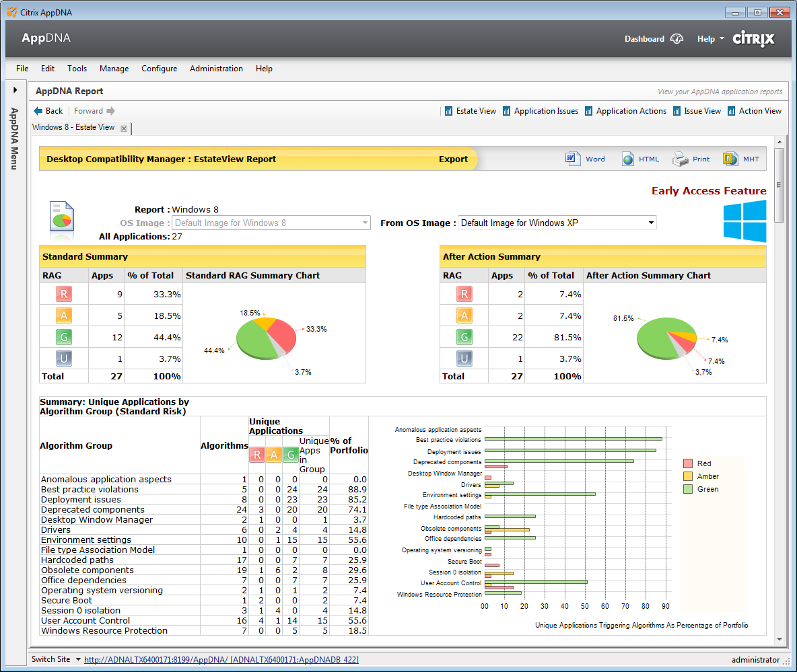Viewport: 797px width, 672px height.
Task: Open the From OS Image dropdown
Action: (x=557, y=223)
